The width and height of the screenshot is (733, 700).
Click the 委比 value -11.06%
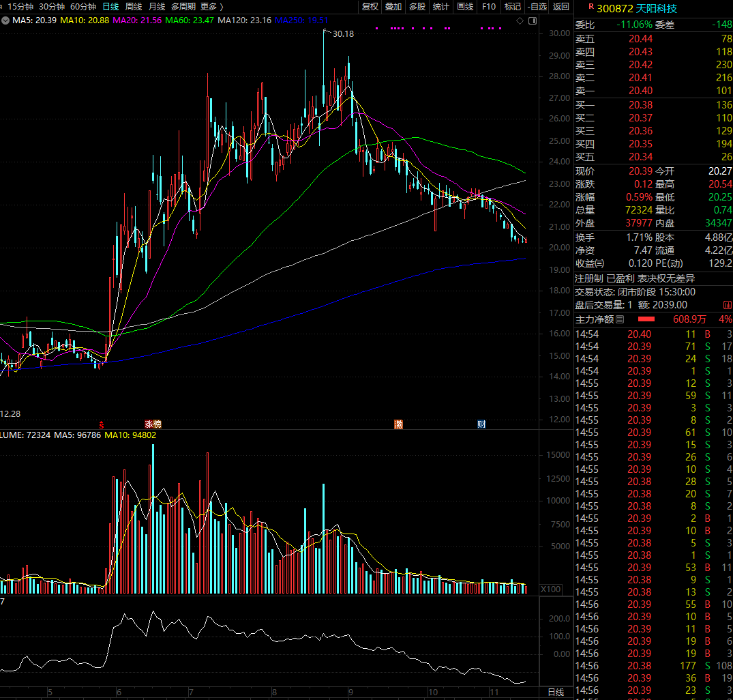point(634,25)
